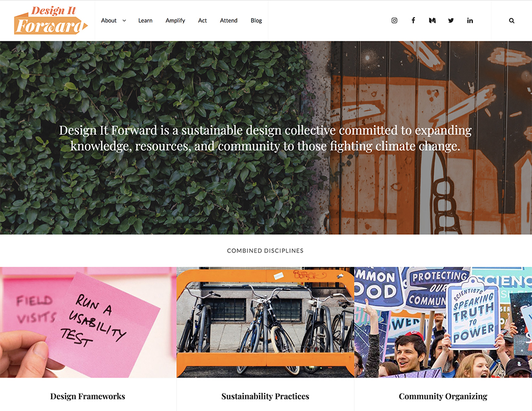The image size is (532, 411).
Task: Expand the About menu chevron
Action: (x=124, y=21)
